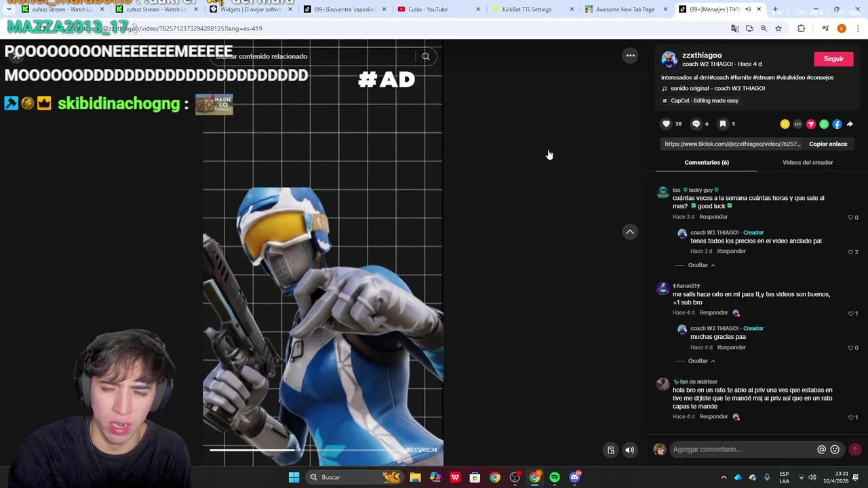Viewport: 868px width, 488px height.
Task: Open Spotify from the taskbar
Action: (x=555, y=477)
